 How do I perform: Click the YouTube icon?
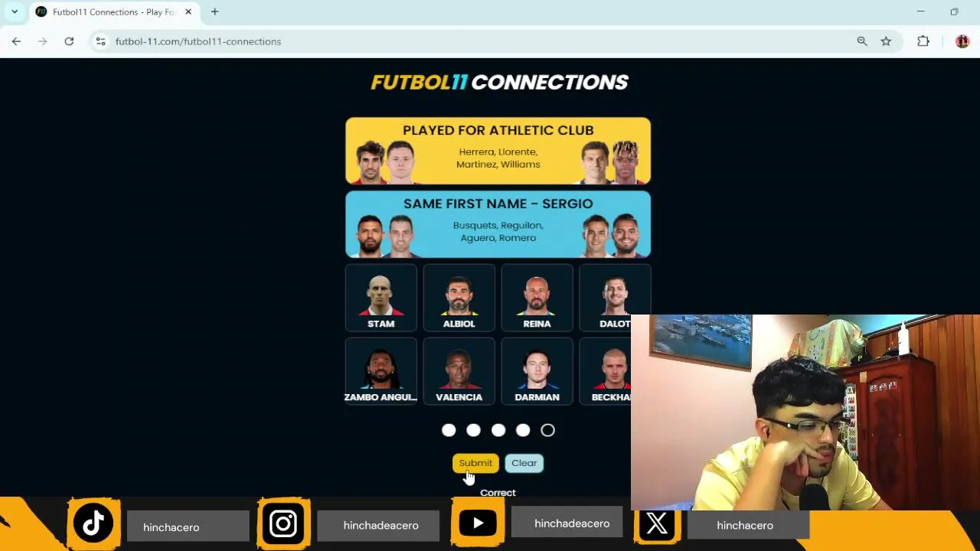tap(478, 523)
